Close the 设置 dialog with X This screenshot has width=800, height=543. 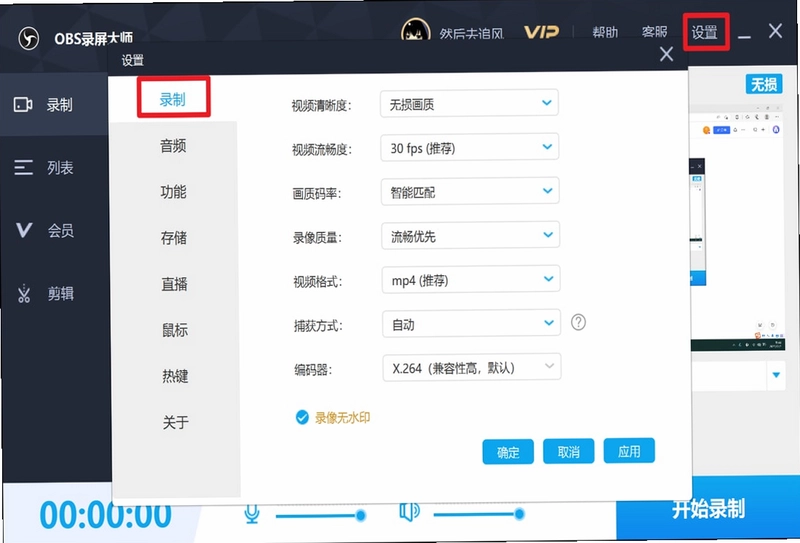[666, 54]
